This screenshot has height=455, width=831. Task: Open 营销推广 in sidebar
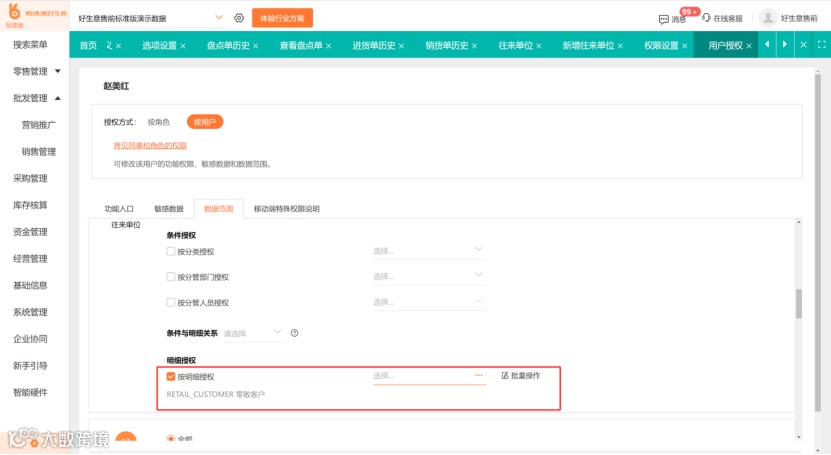(39, 125)
